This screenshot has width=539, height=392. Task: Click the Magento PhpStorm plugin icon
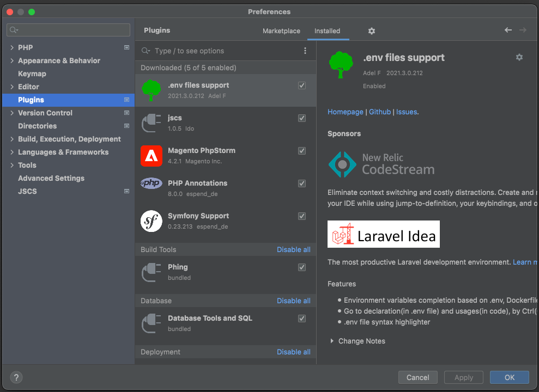point(151,156)
